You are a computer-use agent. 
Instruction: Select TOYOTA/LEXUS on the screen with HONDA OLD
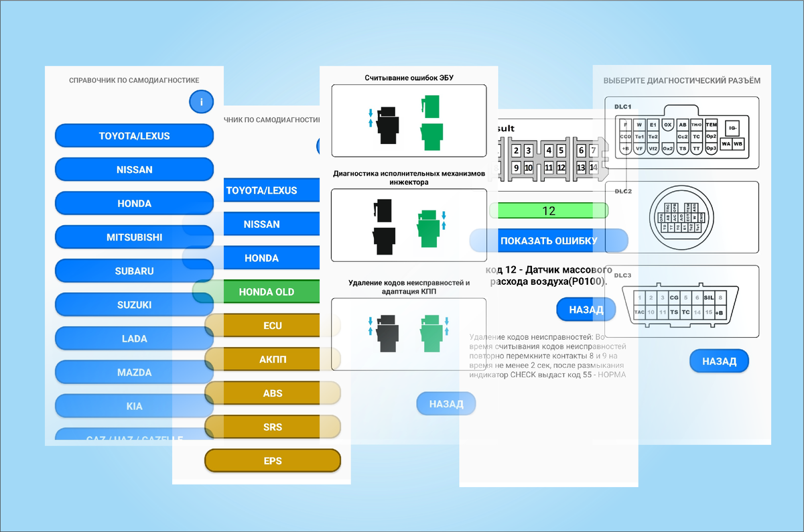click(x=271, y=190)
